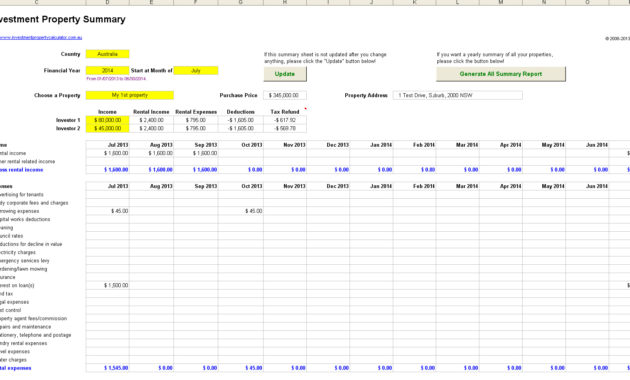630x380 pixels.
Task: Select Investor 2 Tax Refund cell
Action: [x=285, y=129]
